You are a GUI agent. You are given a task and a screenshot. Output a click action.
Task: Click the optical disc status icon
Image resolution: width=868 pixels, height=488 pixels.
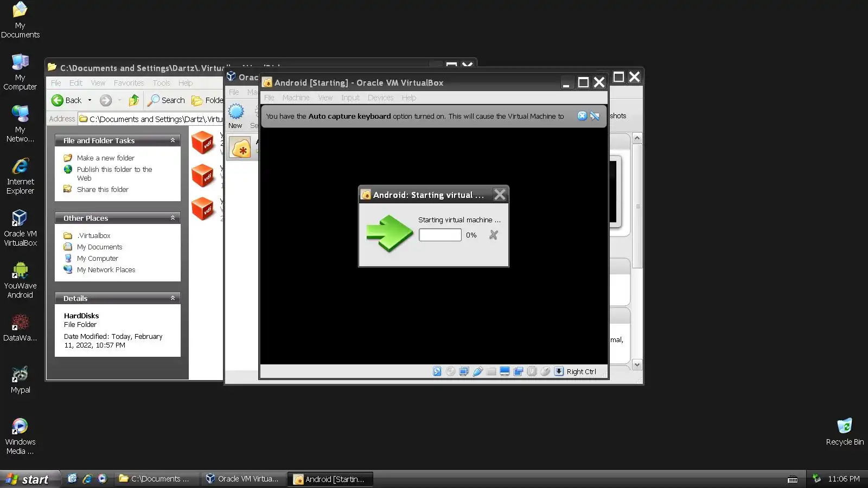[450, 371]
